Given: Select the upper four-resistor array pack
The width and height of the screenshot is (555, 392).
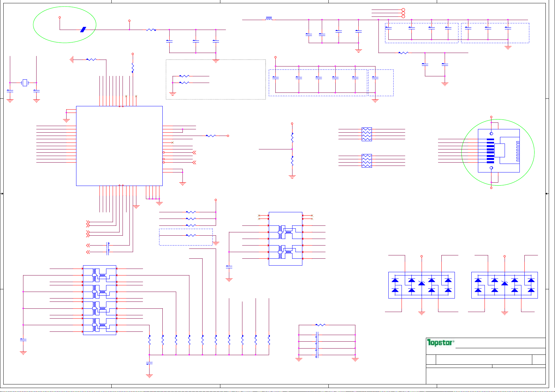Looking at the screenshot, I should pyautogui.click(x=367, y=134).
